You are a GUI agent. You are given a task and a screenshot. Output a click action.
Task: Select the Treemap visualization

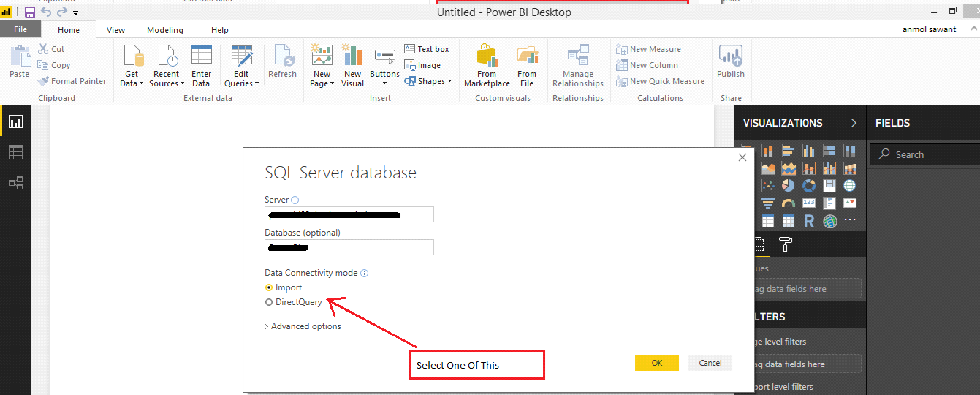click(829, 185)
